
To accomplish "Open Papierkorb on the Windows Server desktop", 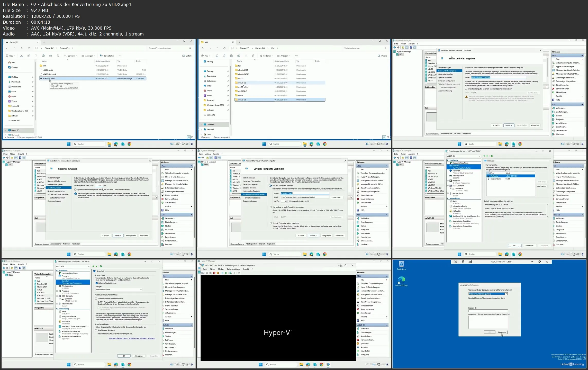I will click(x=401, y=266).
